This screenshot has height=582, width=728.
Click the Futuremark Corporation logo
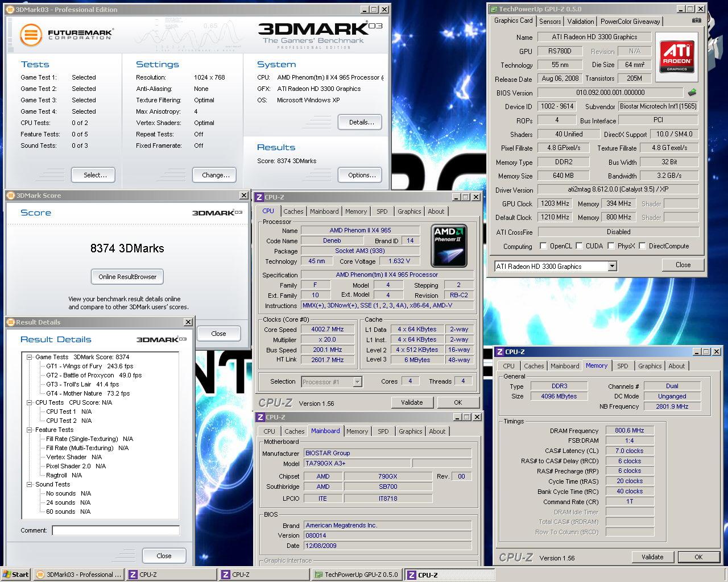[66, 35]
